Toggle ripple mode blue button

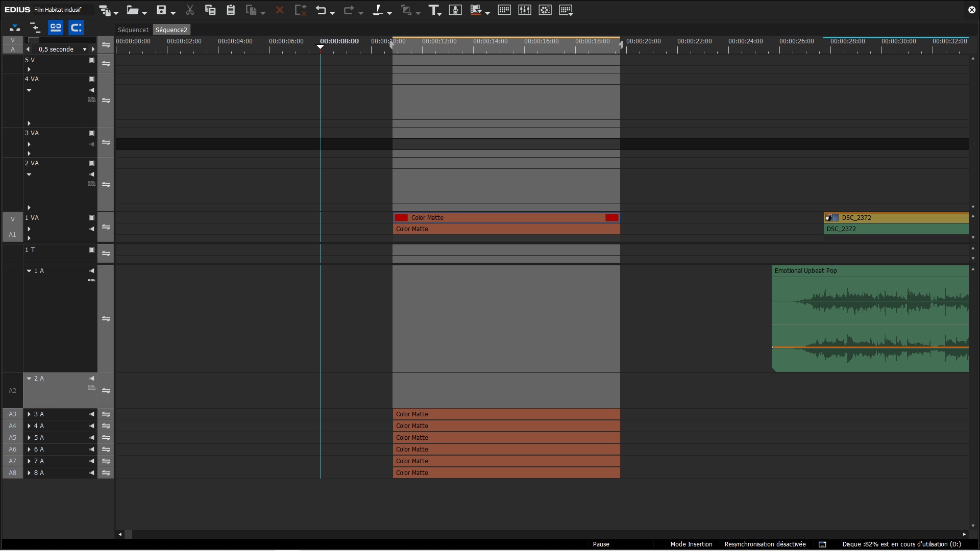pos(76,28)
